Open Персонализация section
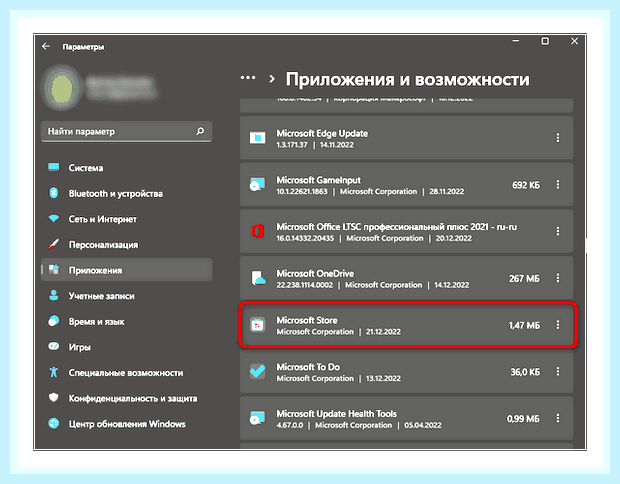 pyautogui.click(x=127, y=244)
